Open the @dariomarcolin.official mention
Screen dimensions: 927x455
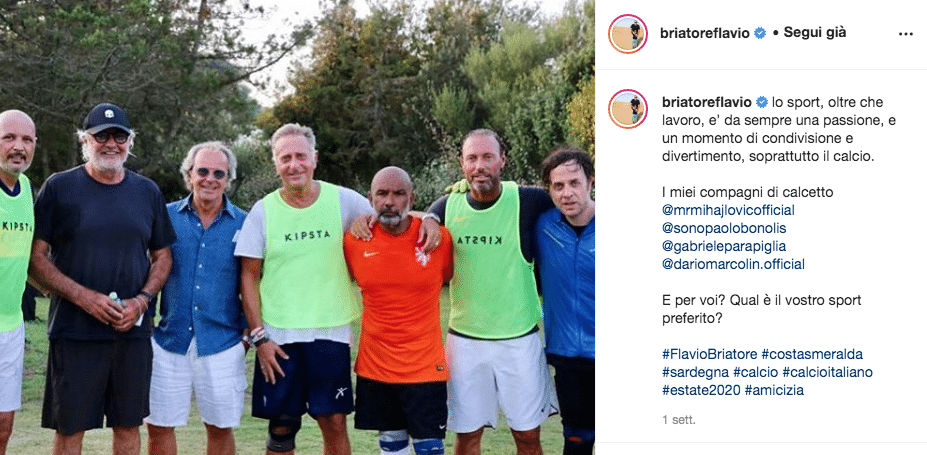coord(734,264)
